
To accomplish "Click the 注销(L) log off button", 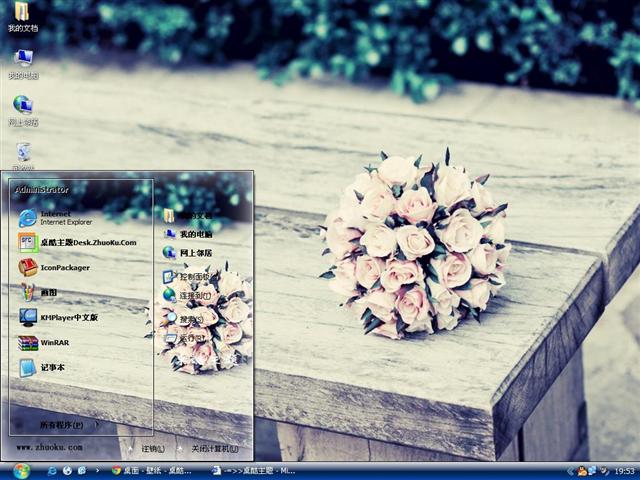I will pyautogui.click(x=147, y=449).
